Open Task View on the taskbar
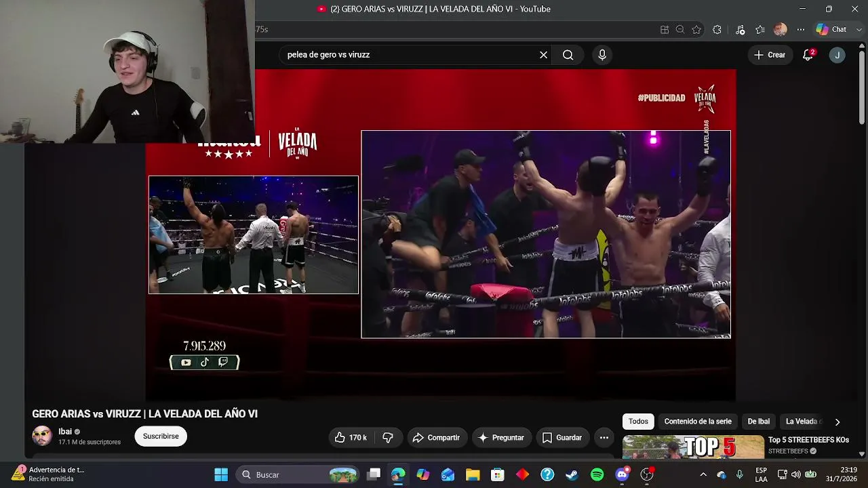Image resolution: width=868 pixels, height=488 pixels. tap(374, 474)
